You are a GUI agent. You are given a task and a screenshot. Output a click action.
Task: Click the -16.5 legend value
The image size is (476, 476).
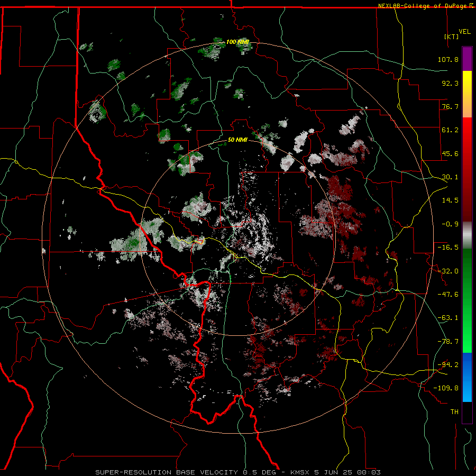[448, 248]
